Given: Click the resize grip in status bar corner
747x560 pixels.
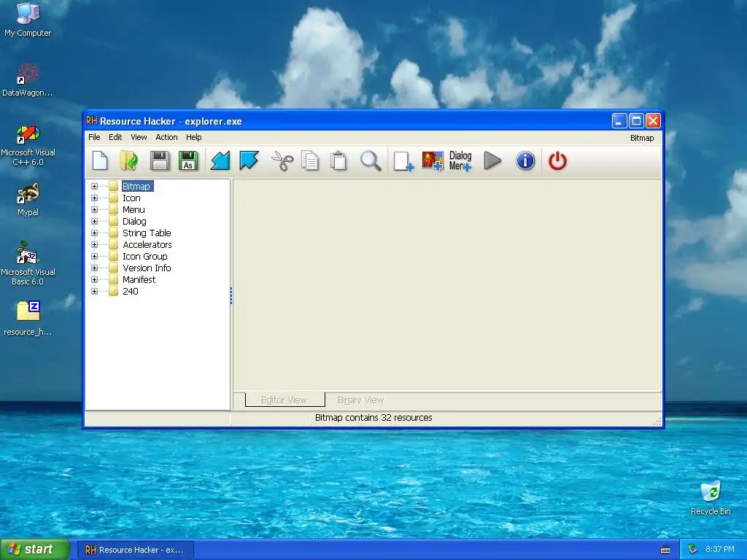Looking at the screenshot, I should pyautogui.click(x=657, y=421).
